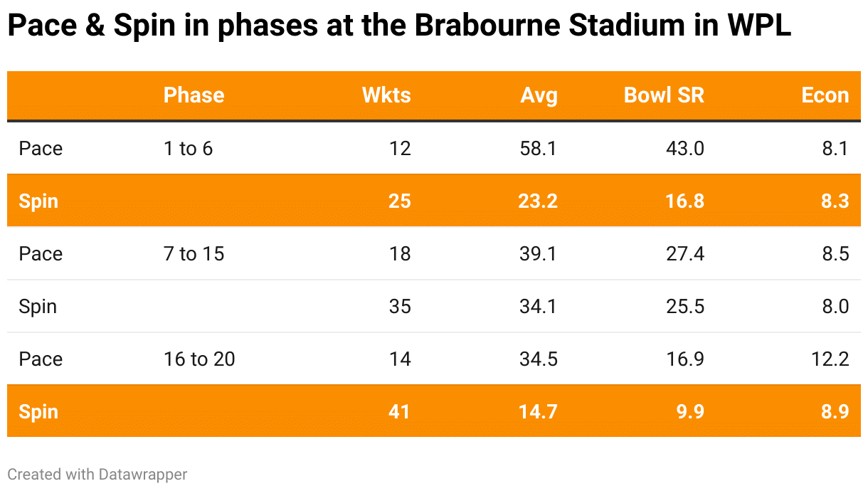The image size is (868, 491).
Task: Select the 12.2 economy value
Action: tap(830, 359)
